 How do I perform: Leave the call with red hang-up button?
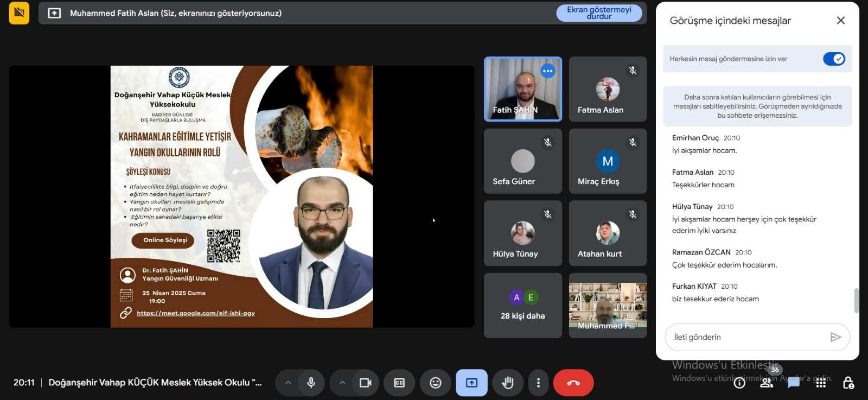tap(573, 383)
